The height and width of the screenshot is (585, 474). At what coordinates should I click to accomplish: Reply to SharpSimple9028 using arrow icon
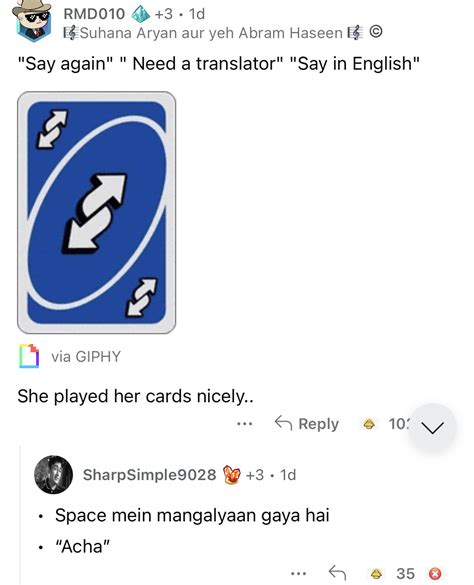337,573
